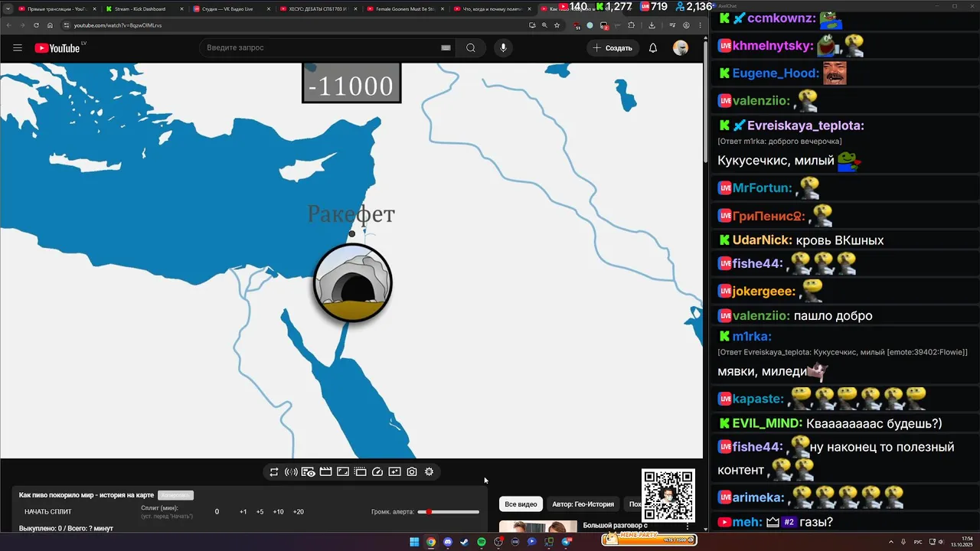Go to the YouTube home logo

[57, 47]
